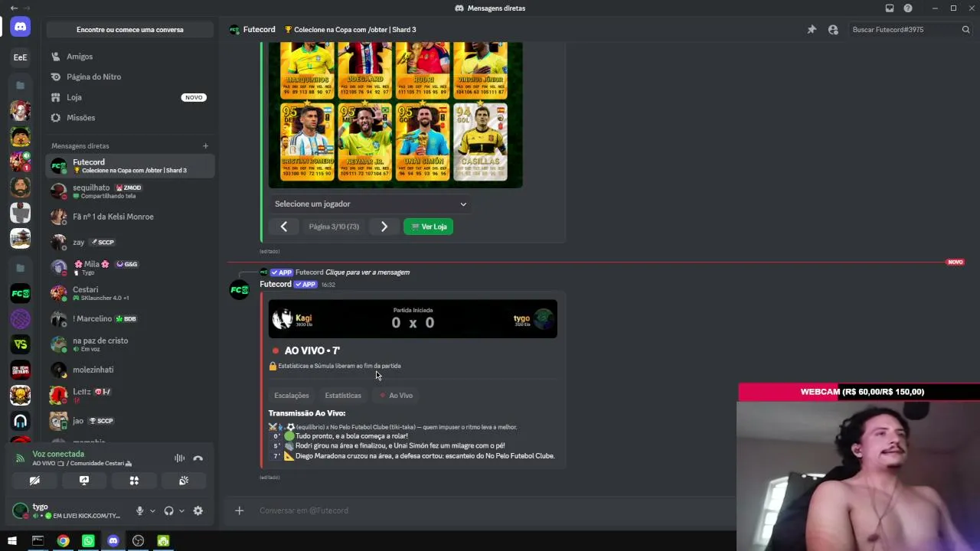Image resolution: width=980 pixels, height=551 pixels.
Task: Open the EeE server
Action: [20, 57]
